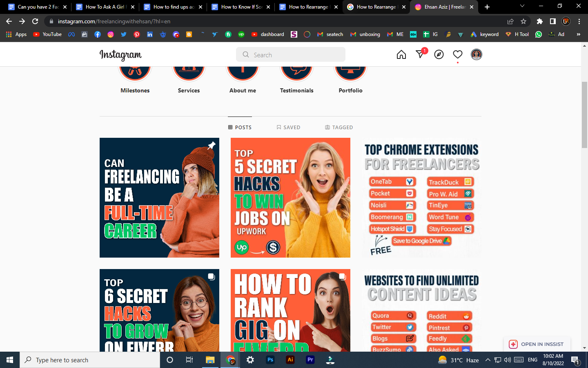Screen dimensions: 588x368
Task: Switch to the TAGGED tab
Action: tap(339, 127)
